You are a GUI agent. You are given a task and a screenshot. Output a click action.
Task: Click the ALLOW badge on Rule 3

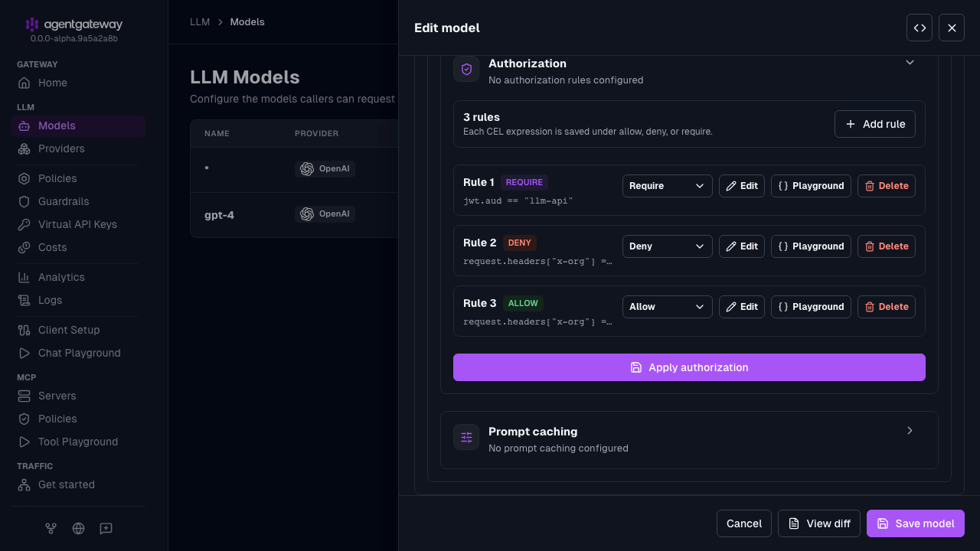click(524, 304)
